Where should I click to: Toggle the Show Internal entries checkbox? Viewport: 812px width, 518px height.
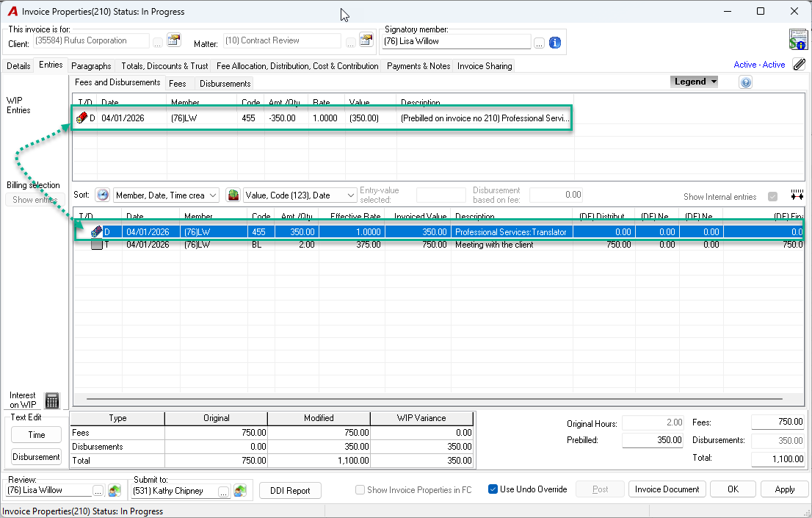(x=772, y=196)
